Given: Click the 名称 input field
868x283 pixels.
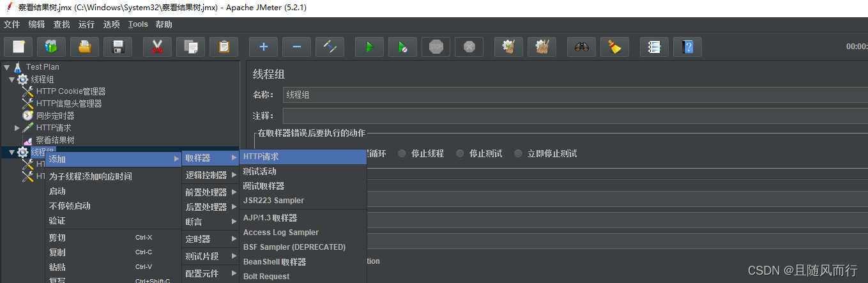Looking at the screenshot, I should (x=575, y=95).
